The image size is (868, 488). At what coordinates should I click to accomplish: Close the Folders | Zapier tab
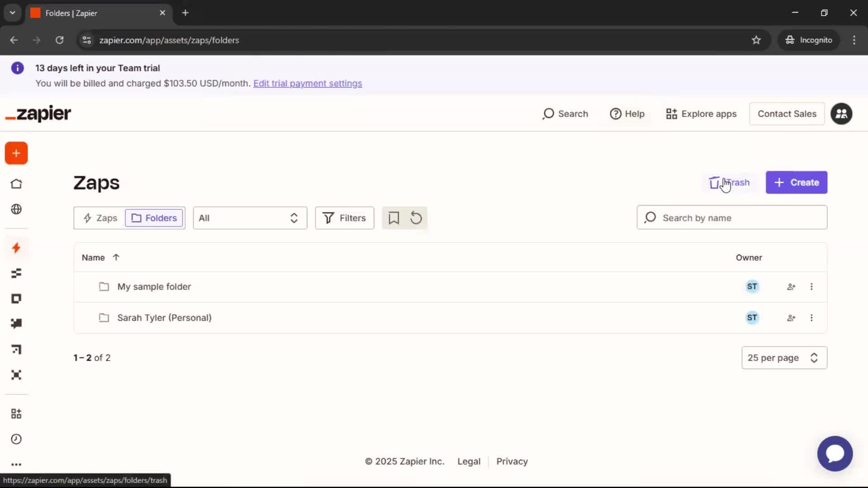click(162, 13)
